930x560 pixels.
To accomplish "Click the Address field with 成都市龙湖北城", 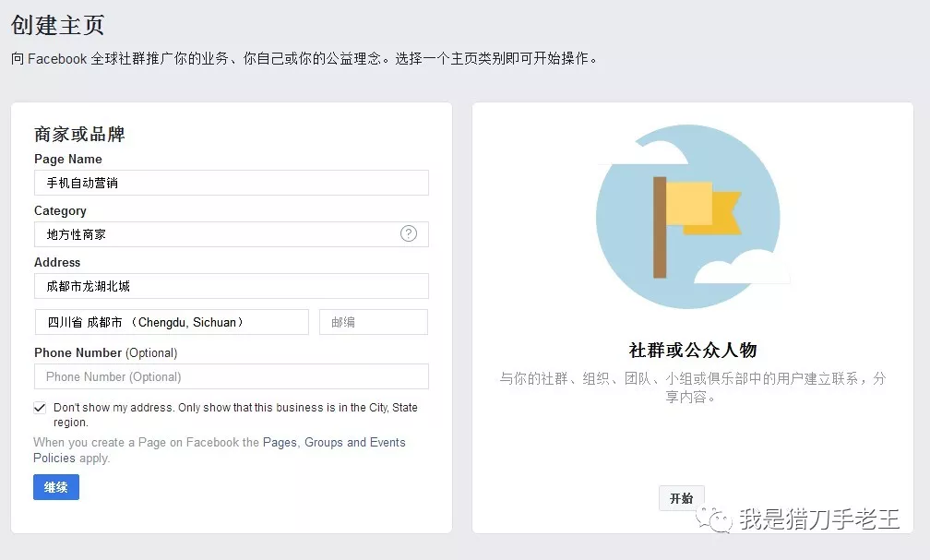I will coord(232,286).
